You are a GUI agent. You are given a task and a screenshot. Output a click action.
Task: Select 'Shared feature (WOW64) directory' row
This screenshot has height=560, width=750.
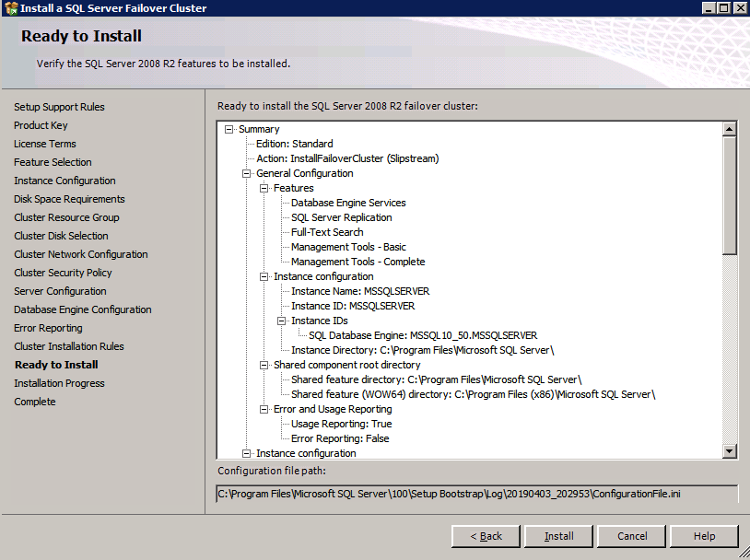pos(474,394)
